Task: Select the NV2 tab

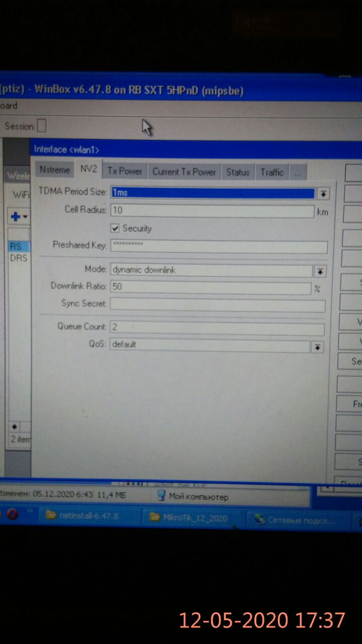Action: click(88, 169)
